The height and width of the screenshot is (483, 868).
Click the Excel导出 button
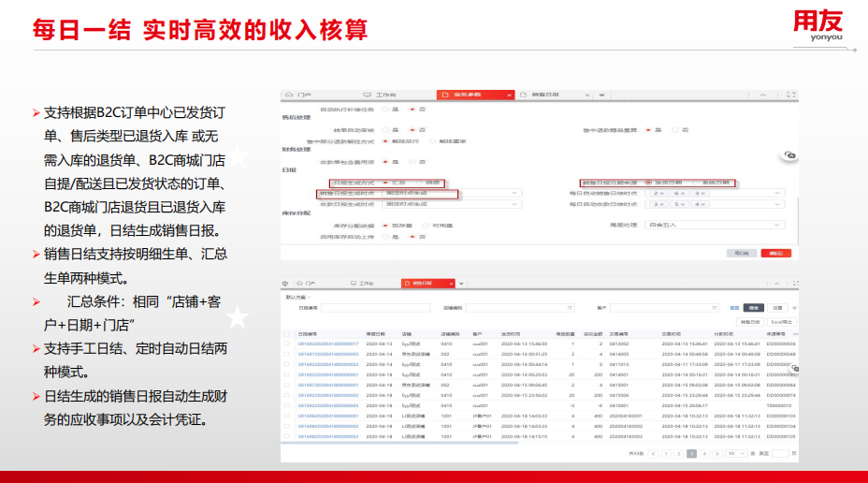pyautogui.click(x=782, y=322)
